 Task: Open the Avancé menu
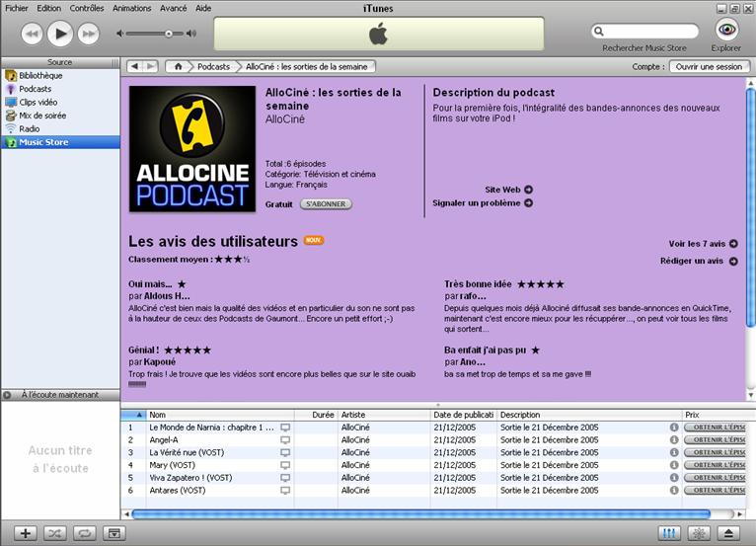tap(173, 8)
